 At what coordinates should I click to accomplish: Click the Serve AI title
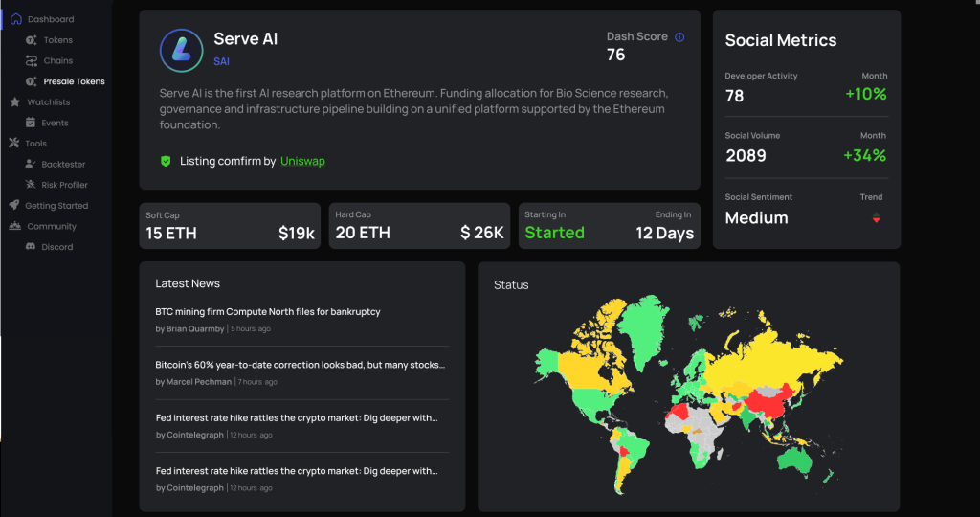(246, 38)
